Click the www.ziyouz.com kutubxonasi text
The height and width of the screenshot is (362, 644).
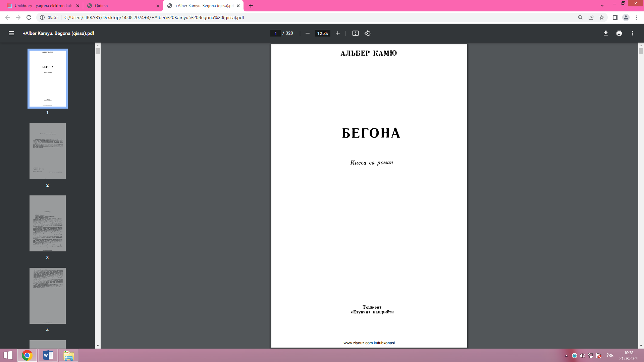[369, 343]
